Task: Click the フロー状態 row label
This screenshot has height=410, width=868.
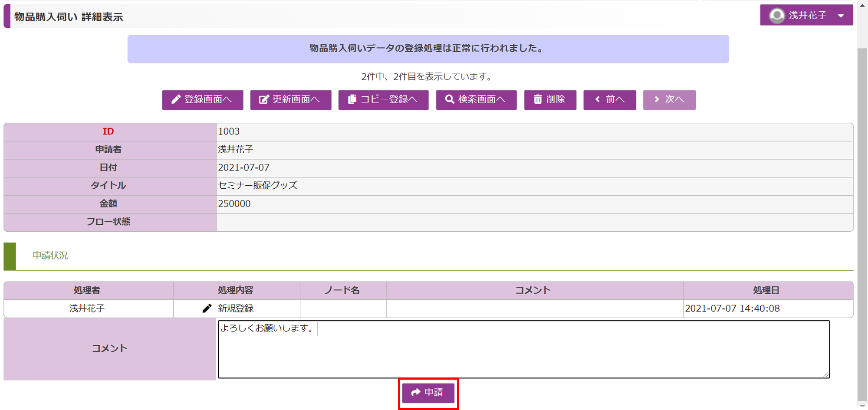Action: tap(108, 222)
